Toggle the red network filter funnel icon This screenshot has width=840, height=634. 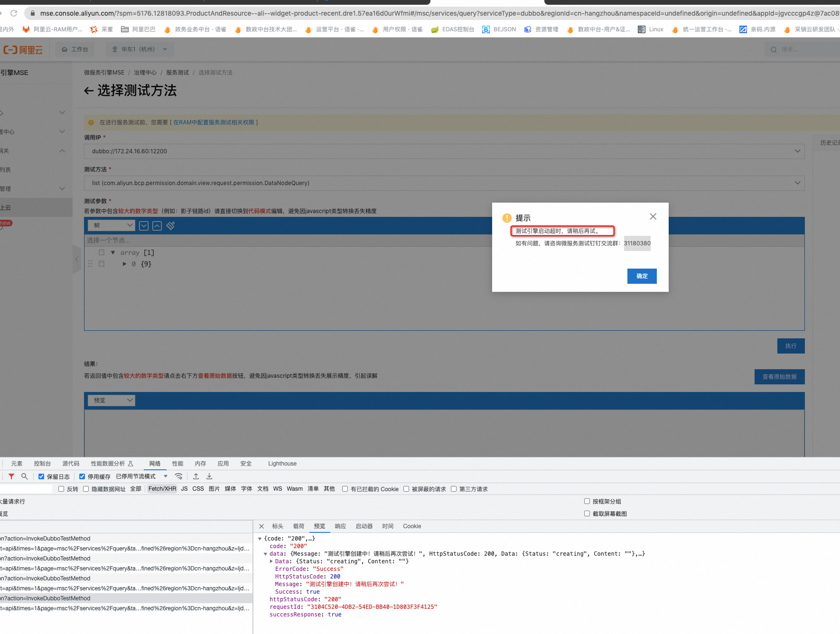11,476
